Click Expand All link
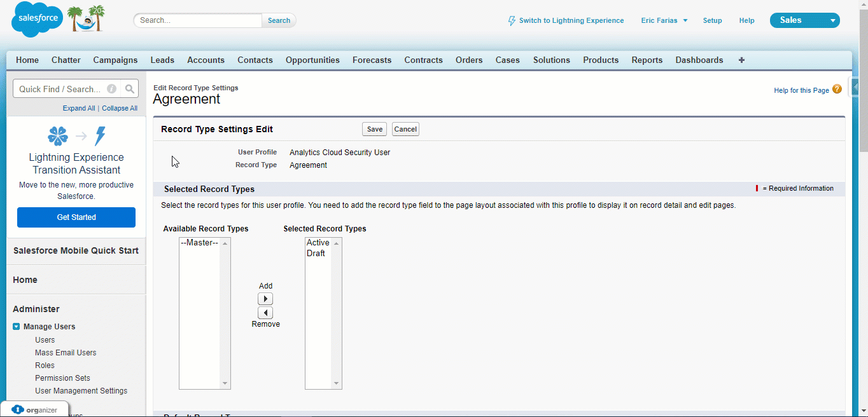The image size is (868, 417). (79, 108)
